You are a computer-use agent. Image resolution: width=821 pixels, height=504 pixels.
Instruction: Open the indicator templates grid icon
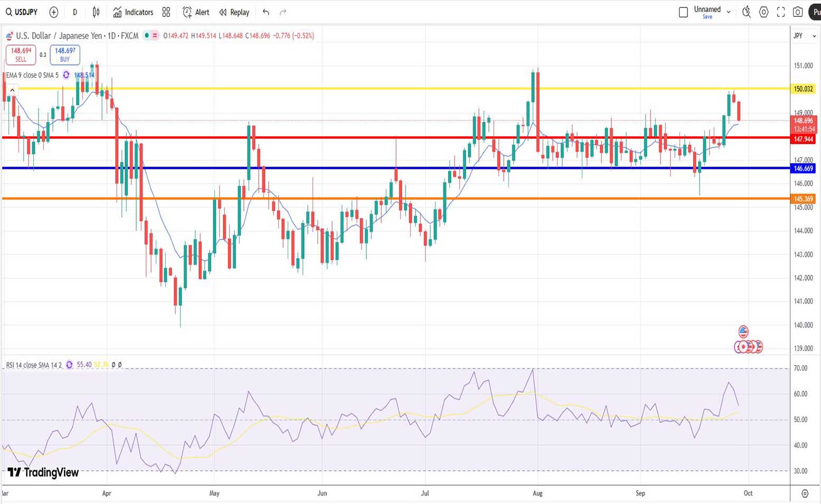[x=166, y=12]
